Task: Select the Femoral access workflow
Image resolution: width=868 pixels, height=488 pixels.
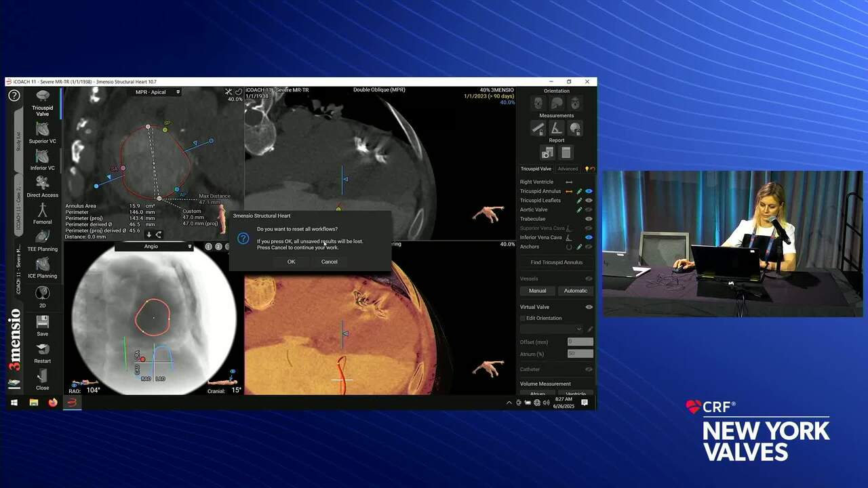Action: click(x=42, y=213)
